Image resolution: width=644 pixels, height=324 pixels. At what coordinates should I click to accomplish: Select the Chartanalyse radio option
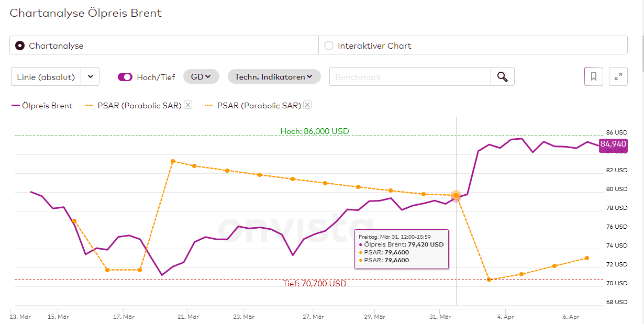[20, 46]
